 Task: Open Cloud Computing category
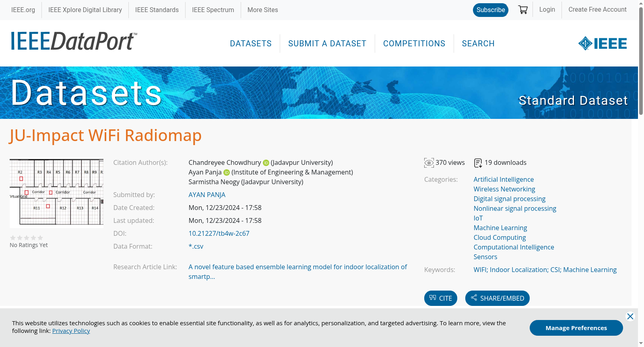point(500,238)
